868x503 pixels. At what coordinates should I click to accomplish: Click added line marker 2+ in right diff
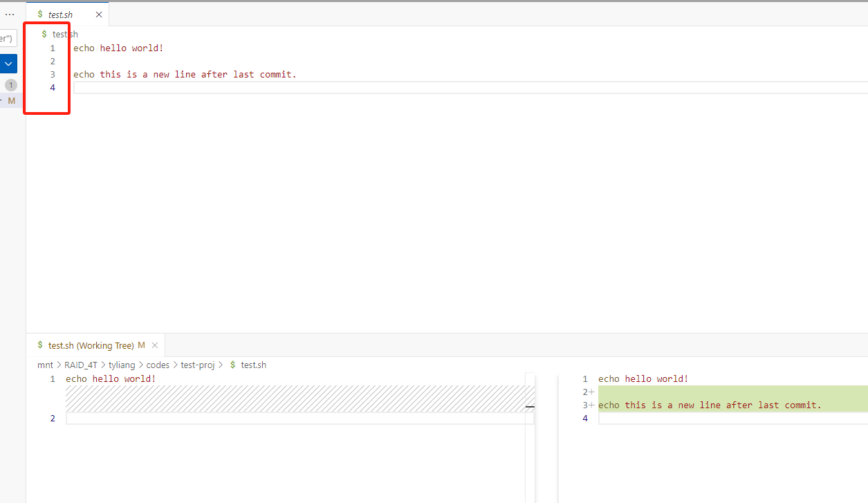pos(588,392)
